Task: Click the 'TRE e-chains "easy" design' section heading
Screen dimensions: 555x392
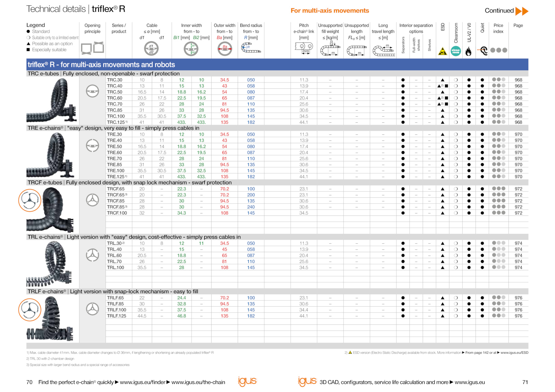Action: (x=113, y=128)
